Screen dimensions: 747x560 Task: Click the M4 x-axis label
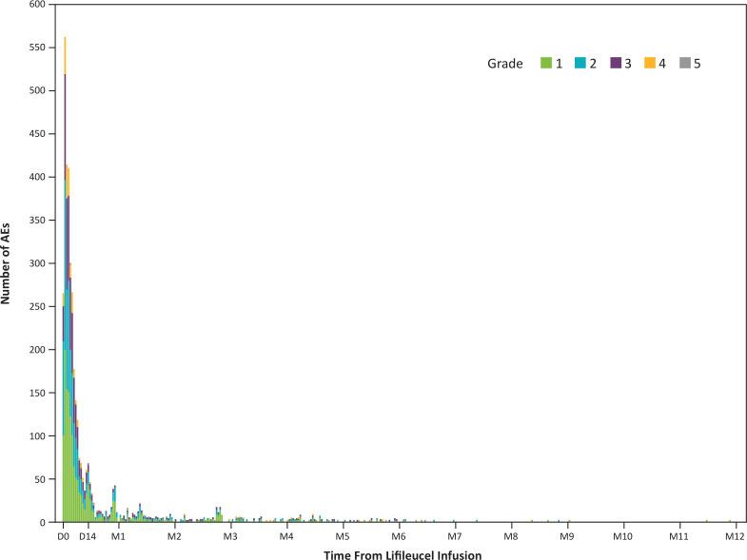286,536
